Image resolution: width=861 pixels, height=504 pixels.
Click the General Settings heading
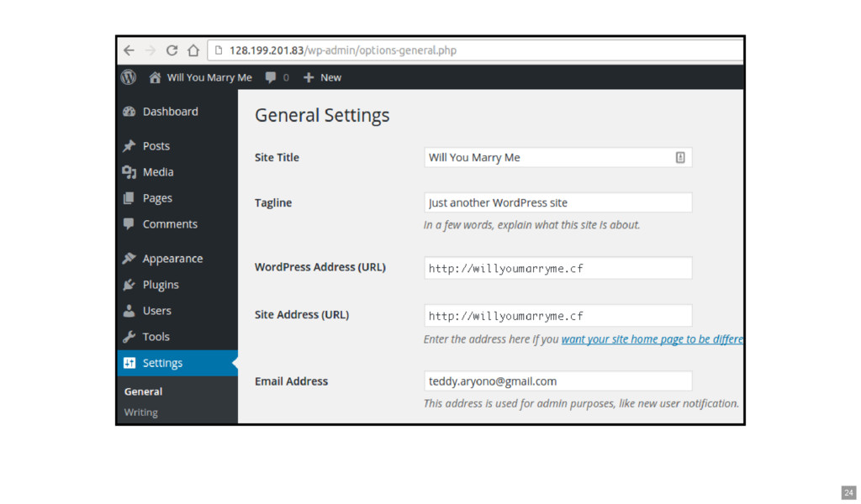(x=322, y=116)
